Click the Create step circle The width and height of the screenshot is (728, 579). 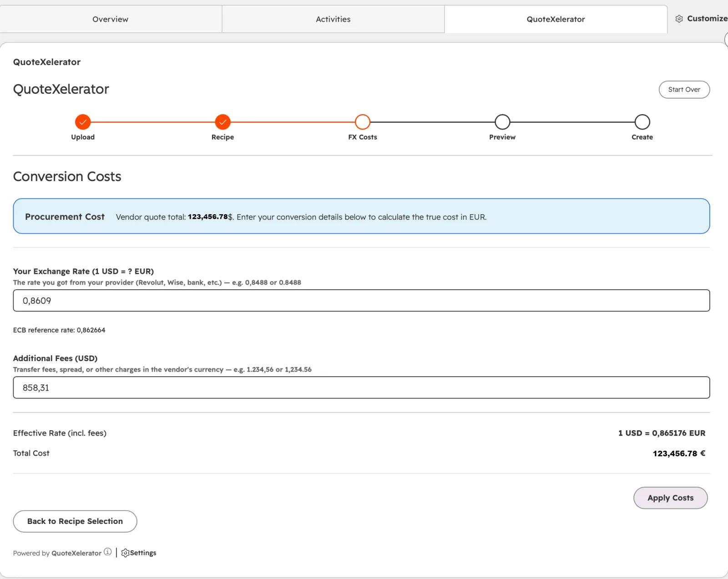(x=642, y=122)
